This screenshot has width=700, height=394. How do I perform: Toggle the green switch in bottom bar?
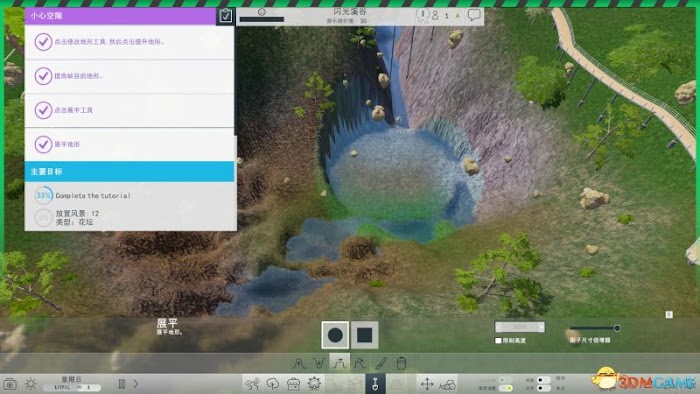tap(506, 388)
